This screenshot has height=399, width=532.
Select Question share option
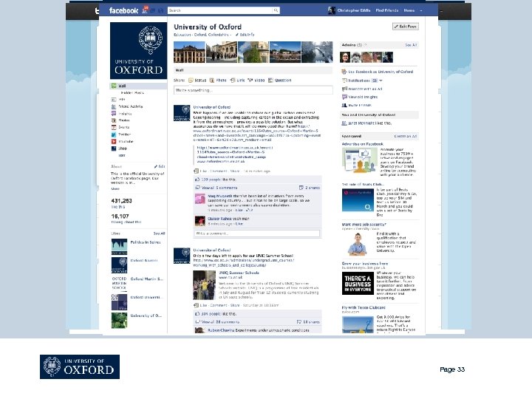[x=280, y=81]
